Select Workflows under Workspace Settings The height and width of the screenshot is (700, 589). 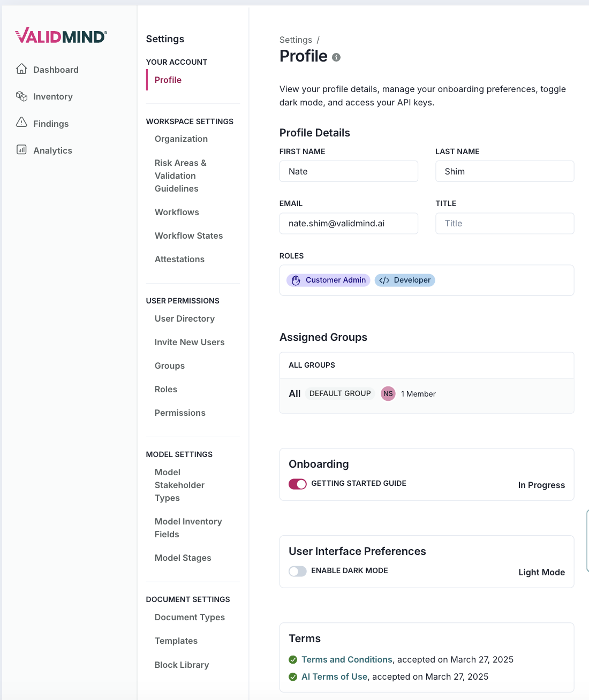point(177,212)
